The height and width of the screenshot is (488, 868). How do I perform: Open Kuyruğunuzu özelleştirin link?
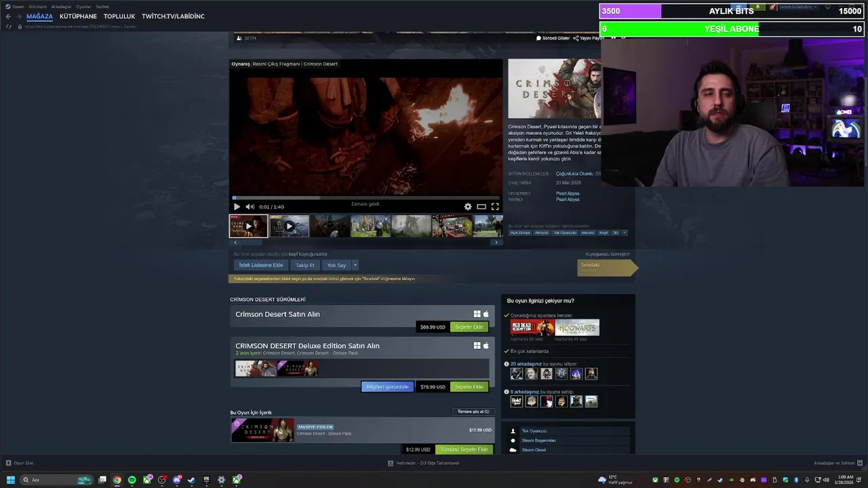coord(608,254)
